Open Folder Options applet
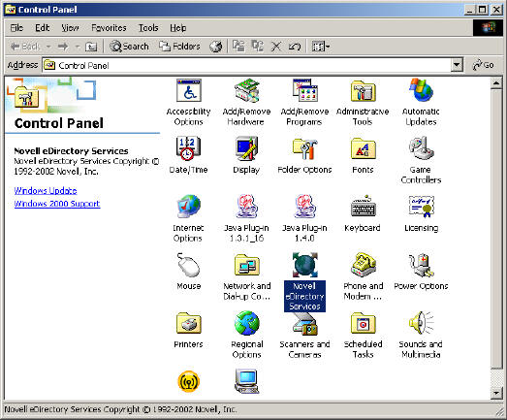The height and width of the screenshot is (420, 507). 304,155
